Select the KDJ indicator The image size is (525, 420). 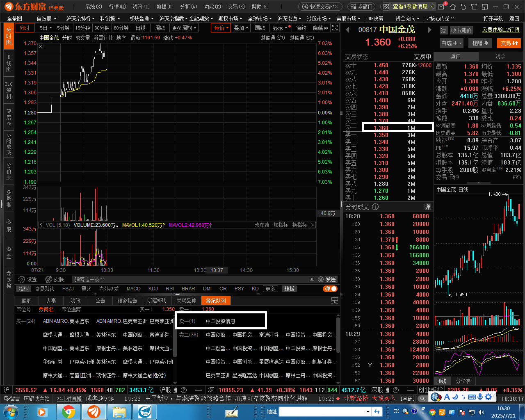click(153, 289)
